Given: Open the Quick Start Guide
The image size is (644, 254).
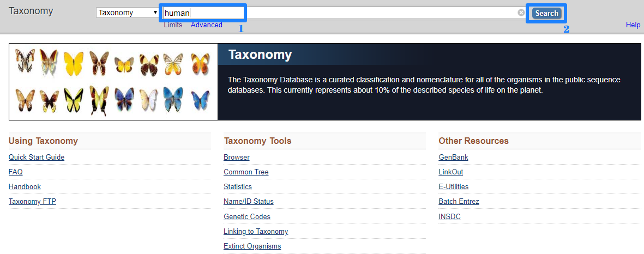Looking at the screenshot, I should [37, 157].
